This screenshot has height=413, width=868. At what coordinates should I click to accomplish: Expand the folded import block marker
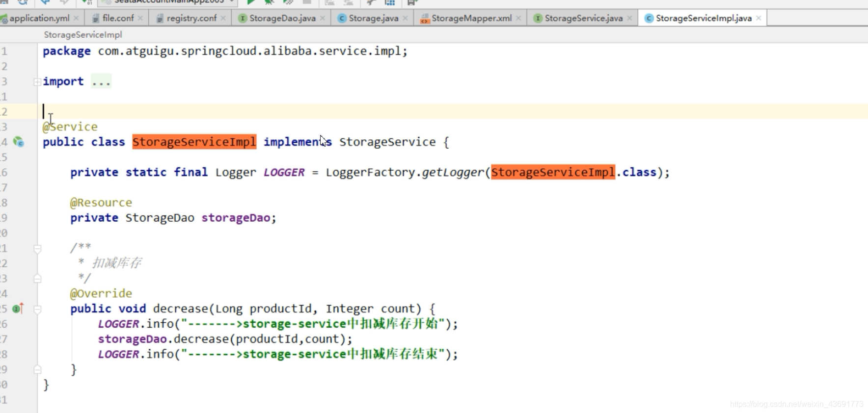click(x=37, y=82)
